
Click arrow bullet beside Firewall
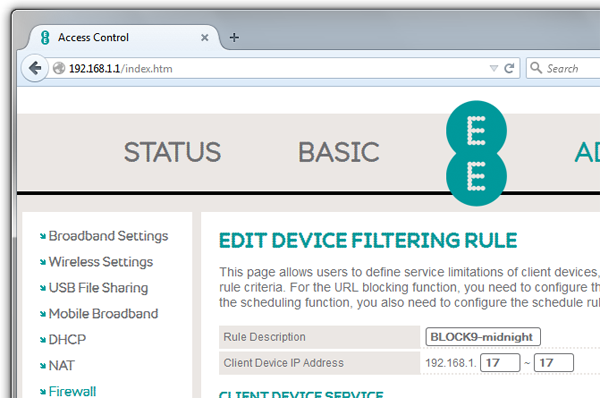pos(43,392)
